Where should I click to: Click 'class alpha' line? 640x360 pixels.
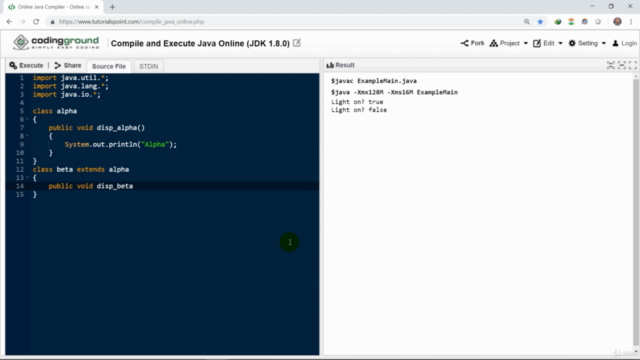(x=55, y=111)
